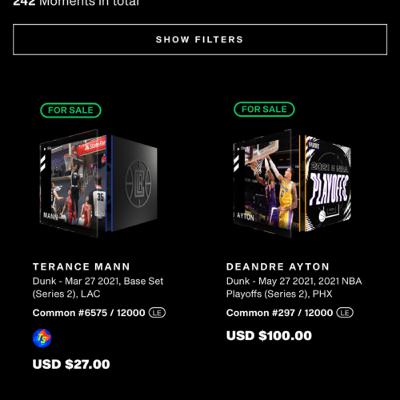Click the 242 Moments in total text
The width and height of the screenshot is (400, 400).
(76, 3)
